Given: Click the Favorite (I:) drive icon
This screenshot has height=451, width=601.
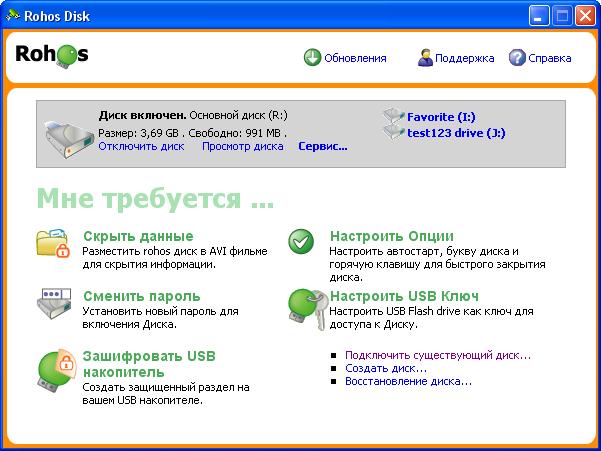Looking at the screenshot, I should [394, 116].
